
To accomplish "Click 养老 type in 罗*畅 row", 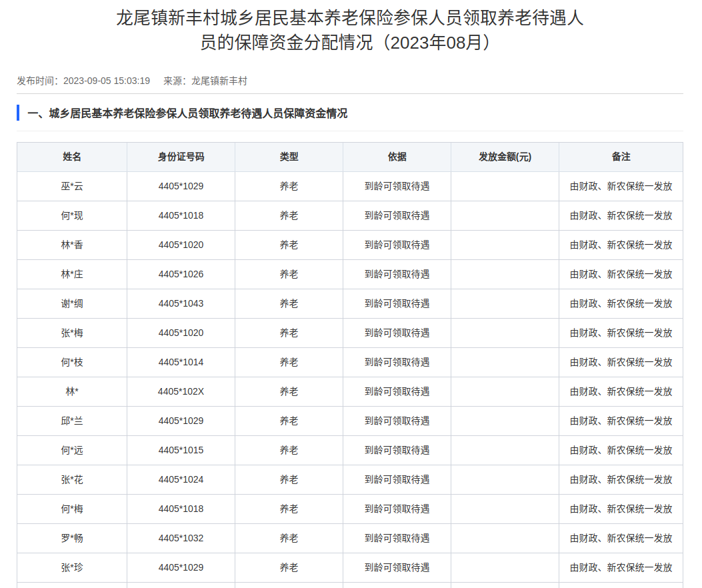I will click(289, 538).
